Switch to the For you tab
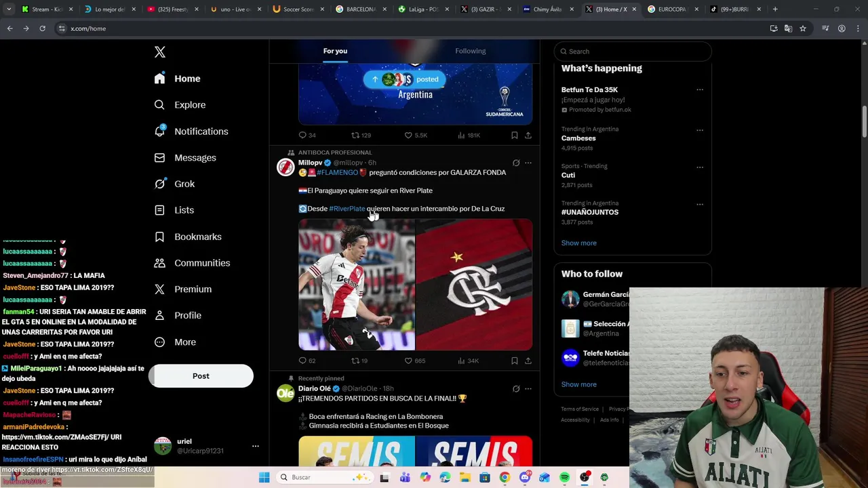Screen dimensions: 868x488 [335, 51]
